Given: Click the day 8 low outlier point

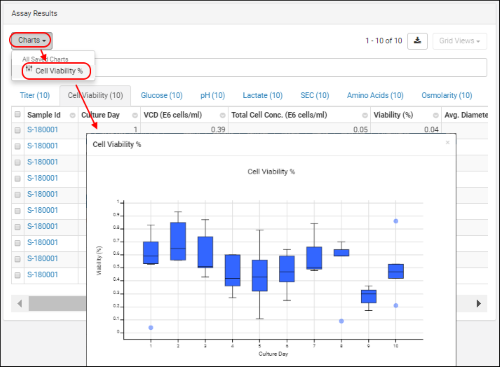Looking at the screenshot, I should 341,321.
